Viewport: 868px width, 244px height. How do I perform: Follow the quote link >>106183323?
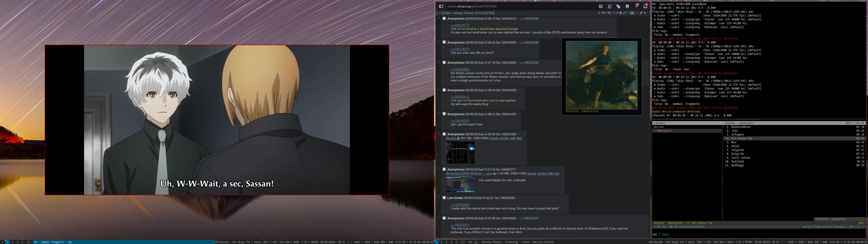(460, 121)
